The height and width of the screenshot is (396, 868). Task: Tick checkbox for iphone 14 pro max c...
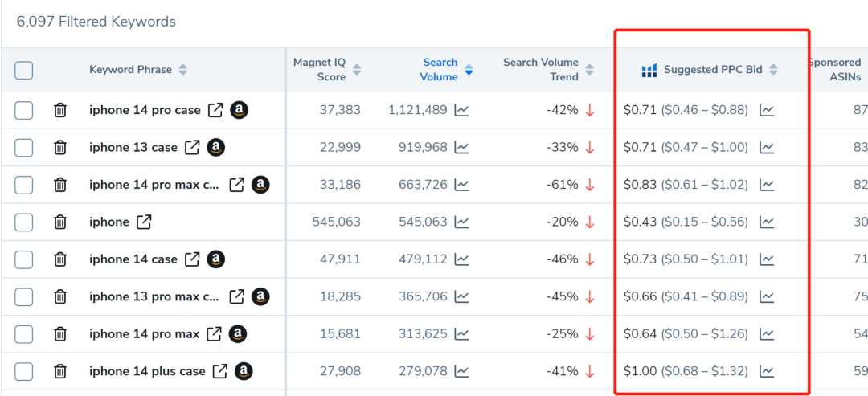pyautogui.click(x=24, y=185)
